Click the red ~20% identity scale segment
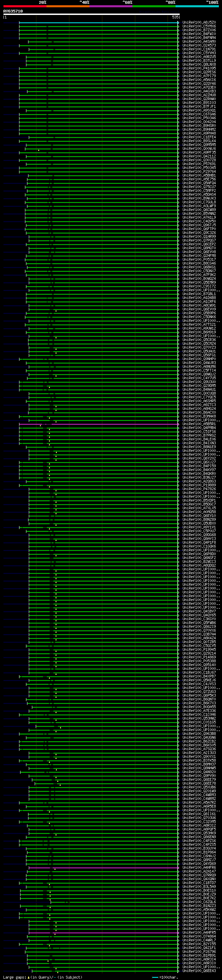Image resolution: width=222 pixels, height=980 pixels. [25, 6]
